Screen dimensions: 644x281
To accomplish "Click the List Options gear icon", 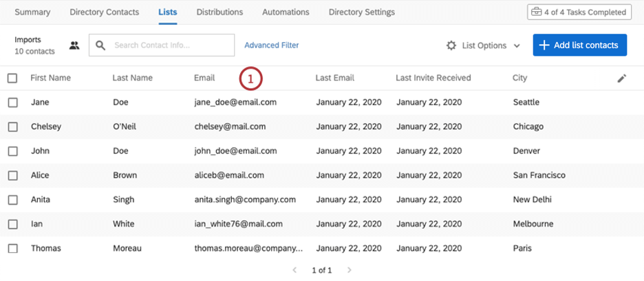I will [x=451, y=45].
